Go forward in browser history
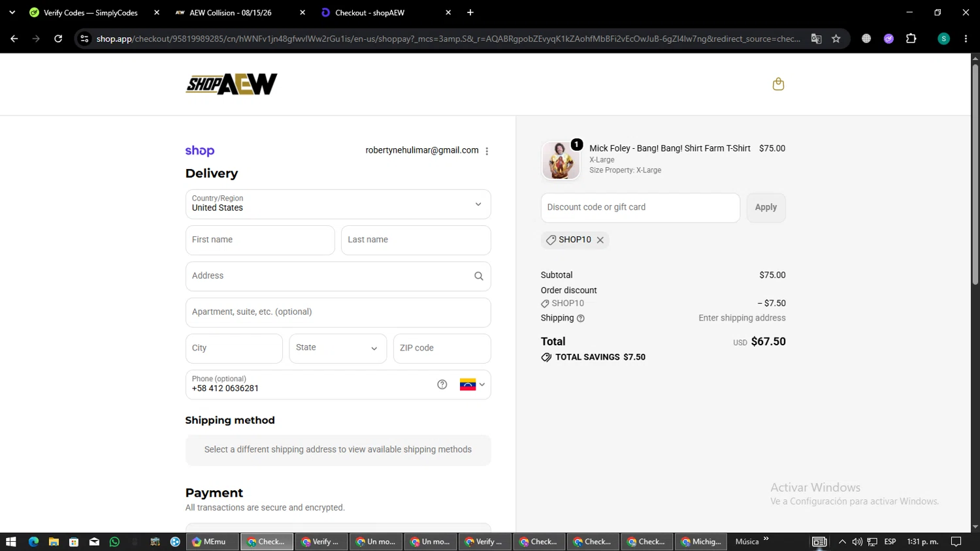The width and height of the screenshot is (980, 551). point(36,39)
